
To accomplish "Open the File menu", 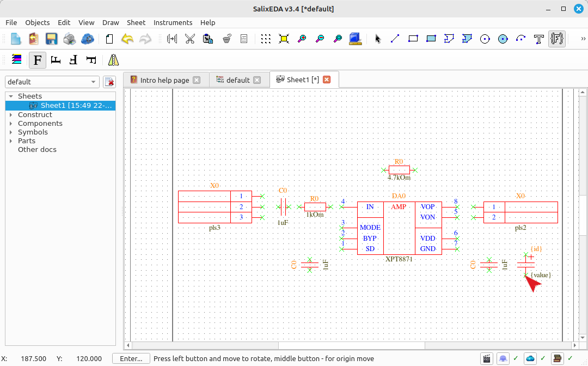I will click(x=11, y=22).
